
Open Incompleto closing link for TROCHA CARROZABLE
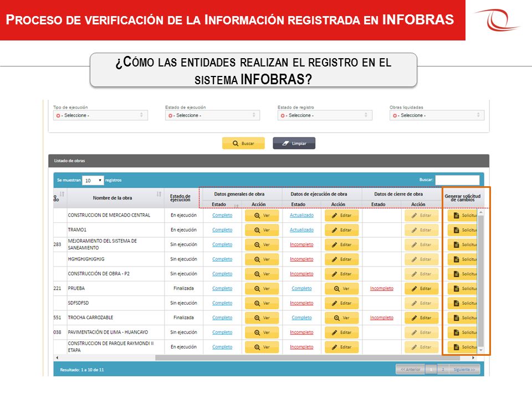[382, 318]
